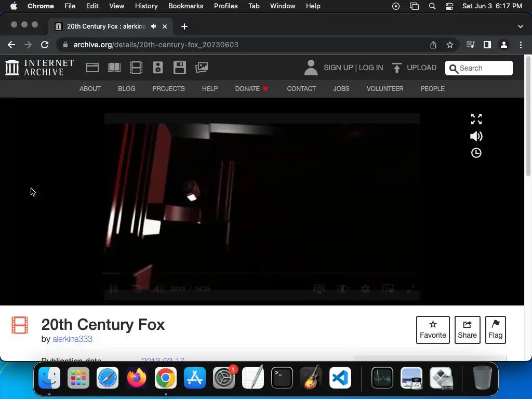
Task: Open the BLOG link
Action: (127, 88)
